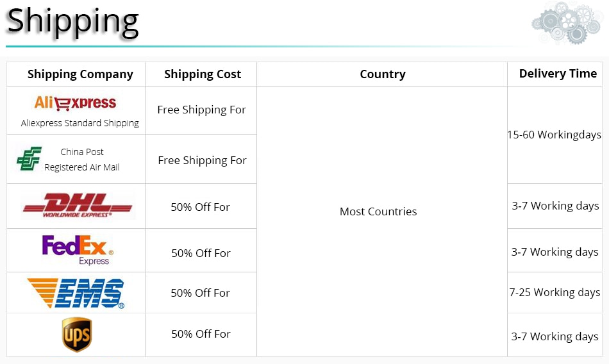
Task: Select the Delivery Time column header
Action: 558,74
